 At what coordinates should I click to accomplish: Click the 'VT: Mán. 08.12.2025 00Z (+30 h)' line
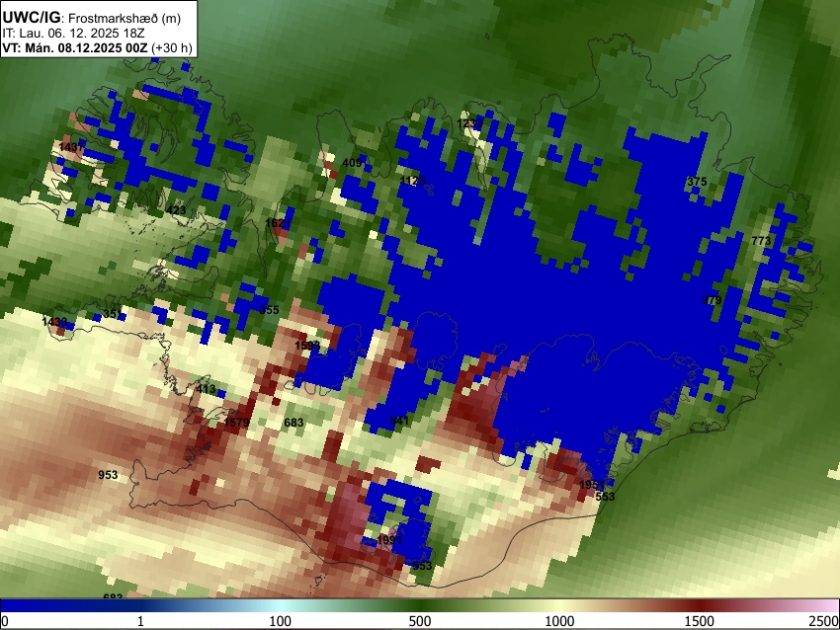coord(97,47)
